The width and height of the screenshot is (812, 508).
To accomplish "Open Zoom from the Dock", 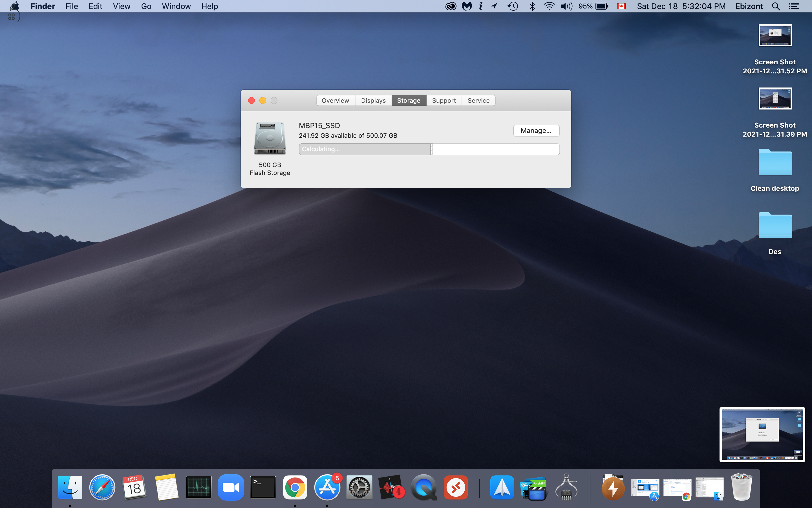I will [x=231, y=487].
